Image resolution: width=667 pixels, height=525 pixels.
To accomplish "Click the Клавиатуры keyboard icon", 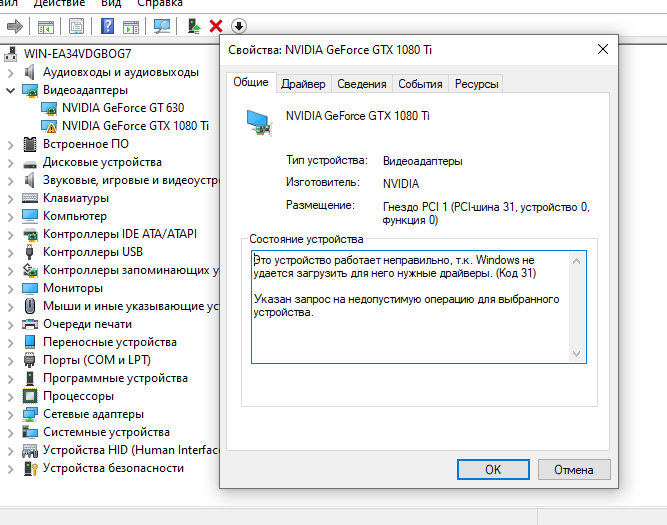I will [x=30, y=198].
